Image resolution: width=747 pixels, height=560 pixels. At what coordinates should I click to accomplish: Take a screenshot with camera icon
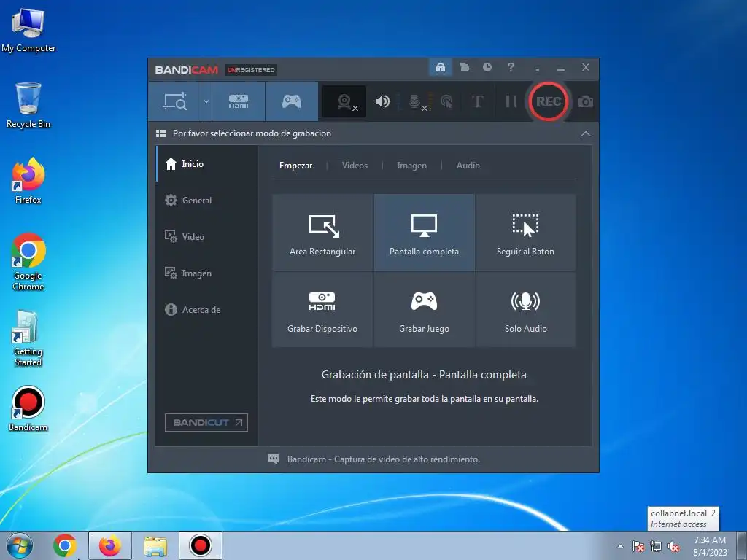(586, 101)
